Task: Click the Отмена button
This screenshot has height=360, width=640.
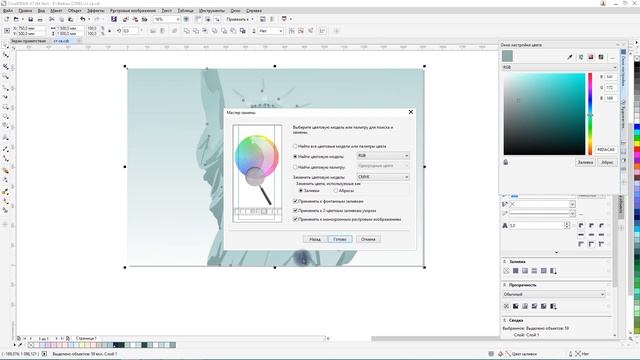Action: click(x=368, y=239)
